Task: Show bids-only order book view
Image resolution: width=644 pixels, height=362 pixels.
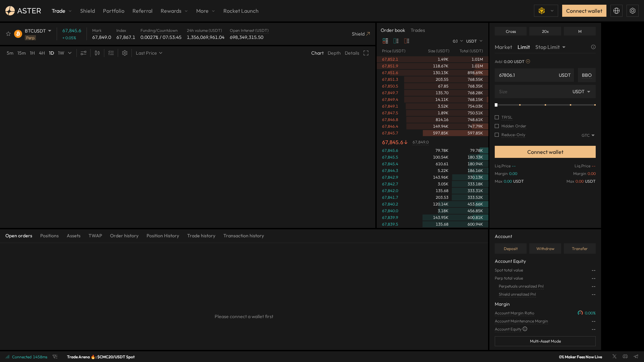Action: pos(396,41)
